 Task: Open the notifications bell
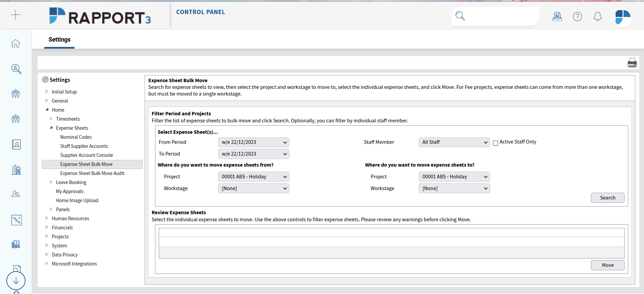[597, 16]
